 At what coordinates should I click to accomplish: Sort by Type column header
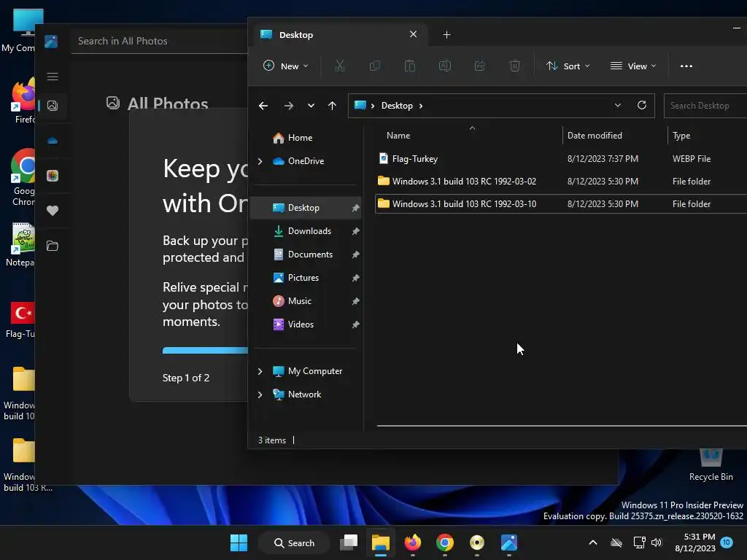pos(708,136)
